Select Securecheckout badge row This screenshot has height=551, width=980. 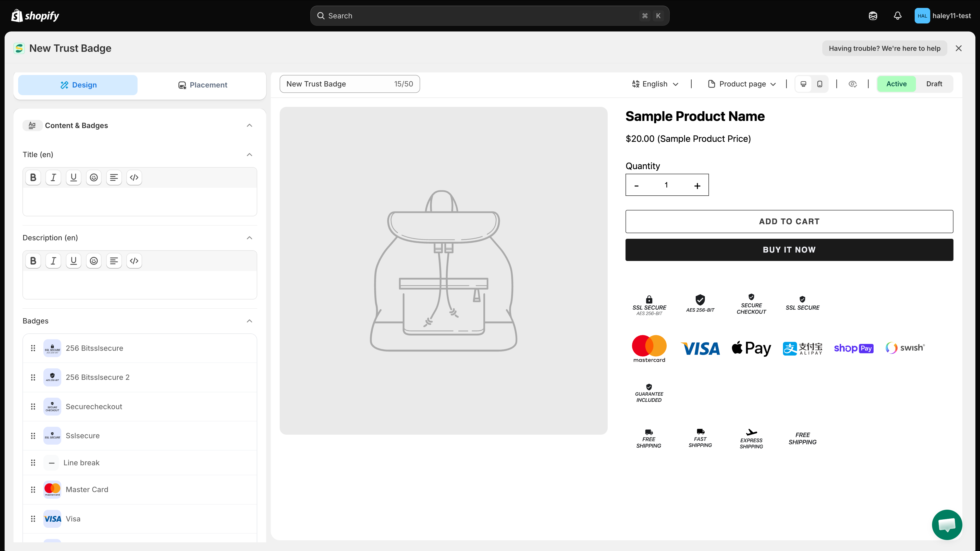point(140,407)
